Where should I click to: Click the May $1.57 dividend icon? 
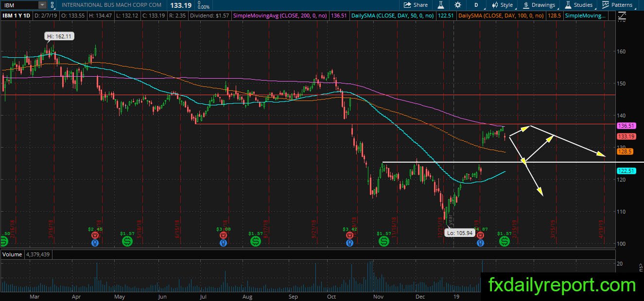127,240
